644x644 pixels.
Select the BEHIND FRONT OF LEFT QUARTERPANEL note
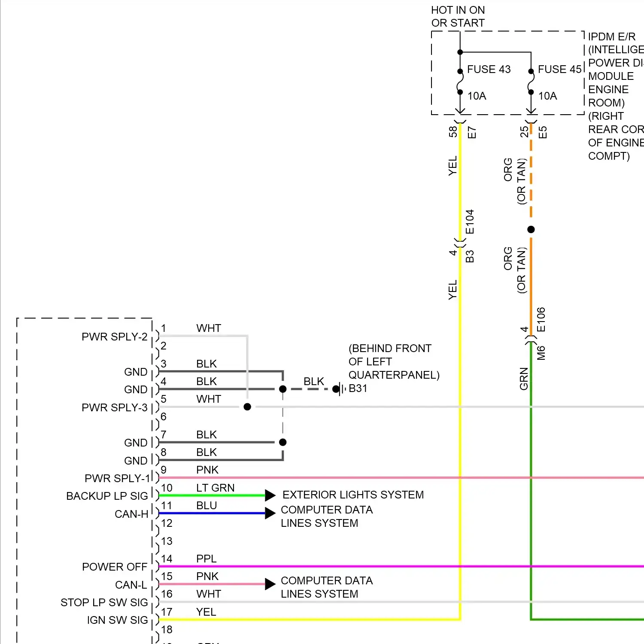tap(394, 361)
